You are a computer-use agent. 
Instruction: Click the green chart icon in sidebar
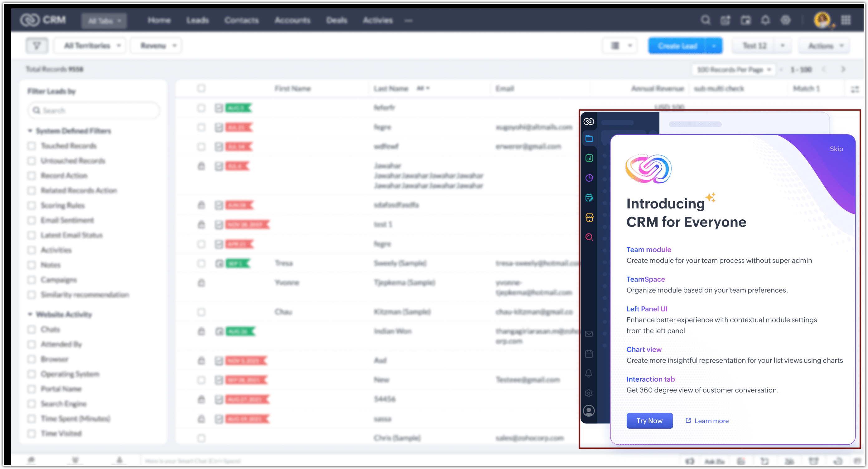point(589,158)
